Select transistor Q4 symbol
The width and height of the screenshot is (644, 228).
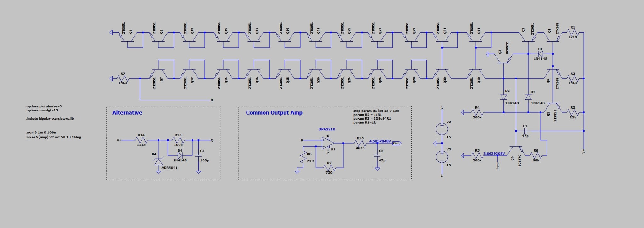(x=553, y=74)
